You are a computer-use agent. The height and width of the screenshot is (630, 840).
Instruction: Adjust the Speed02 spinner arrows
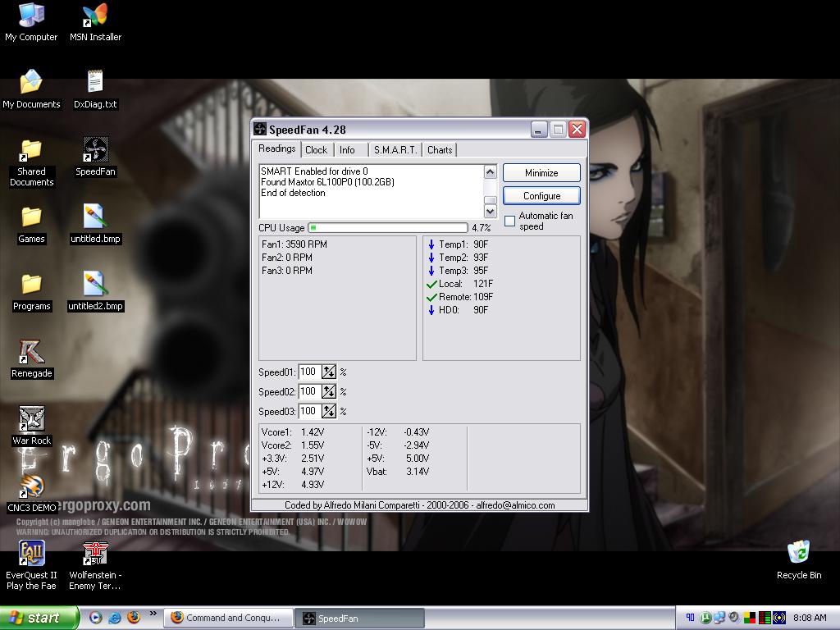point(329,392)
